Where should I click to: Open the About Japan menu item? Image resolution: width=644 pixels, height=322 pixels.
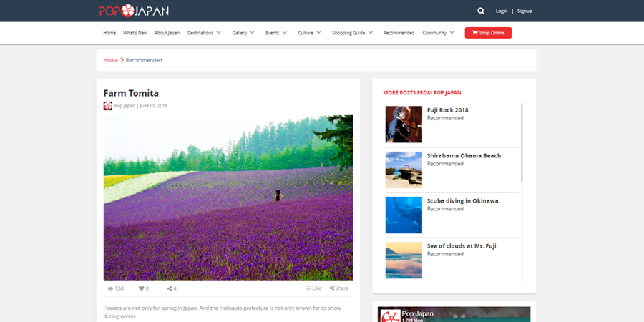coord(167,33)
